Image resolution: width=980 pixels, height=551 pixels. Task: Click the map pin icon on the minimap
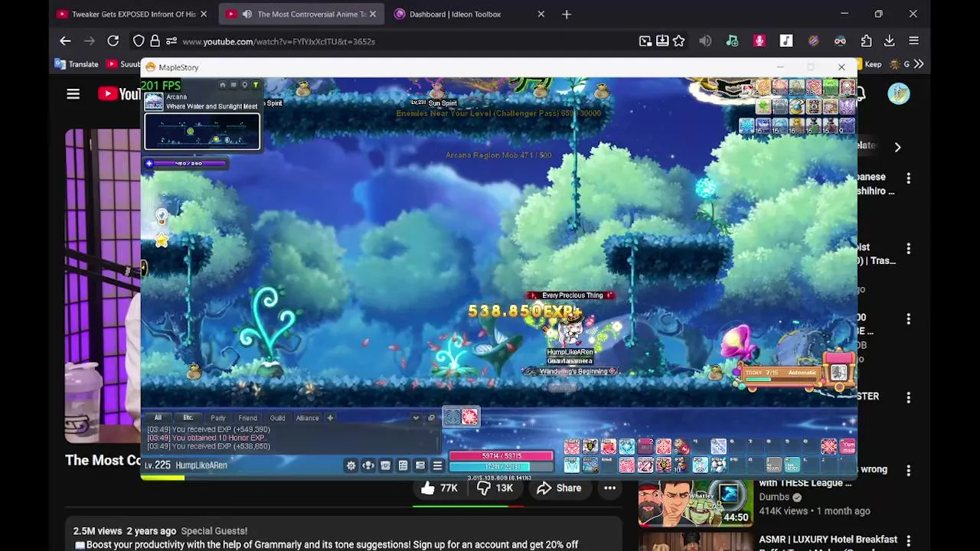pos(244,85)
